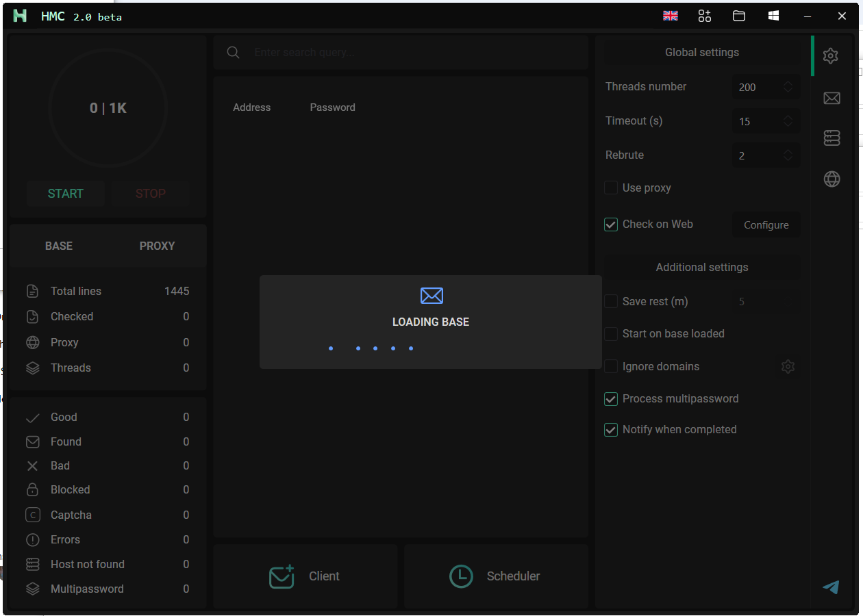The width and height of the screenshot is (863, 616).
Task: Untick the Notify when completed checkbox
Action: tap(611, 430)
